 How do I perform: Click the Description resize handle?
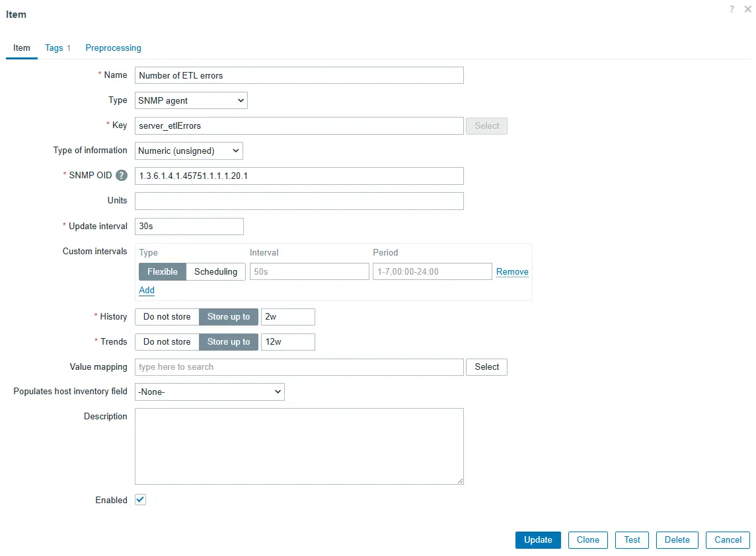coord(461,481)
